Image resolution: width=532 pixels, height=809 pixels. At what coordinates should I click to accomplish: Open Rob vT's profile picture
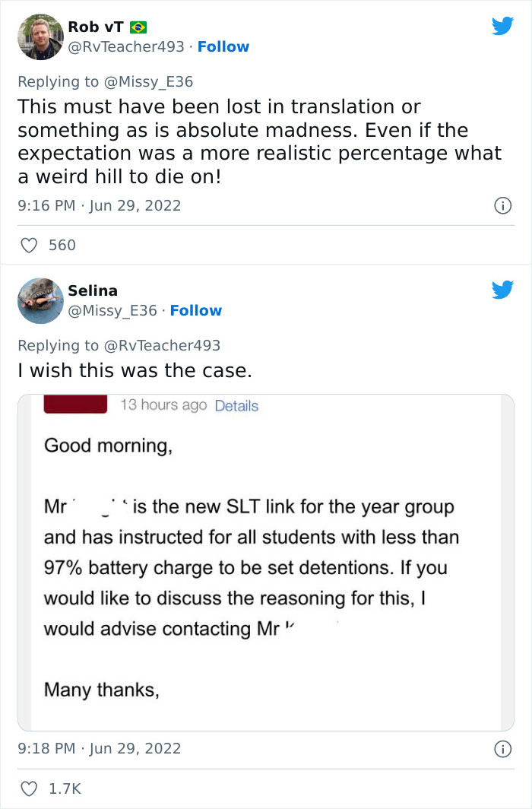coord(40,36)
